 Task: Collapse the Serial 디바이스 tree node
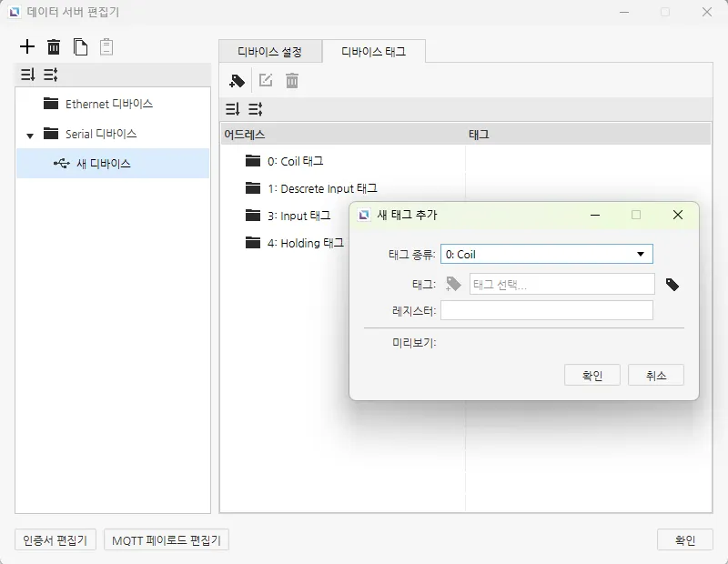coord(30,136)
